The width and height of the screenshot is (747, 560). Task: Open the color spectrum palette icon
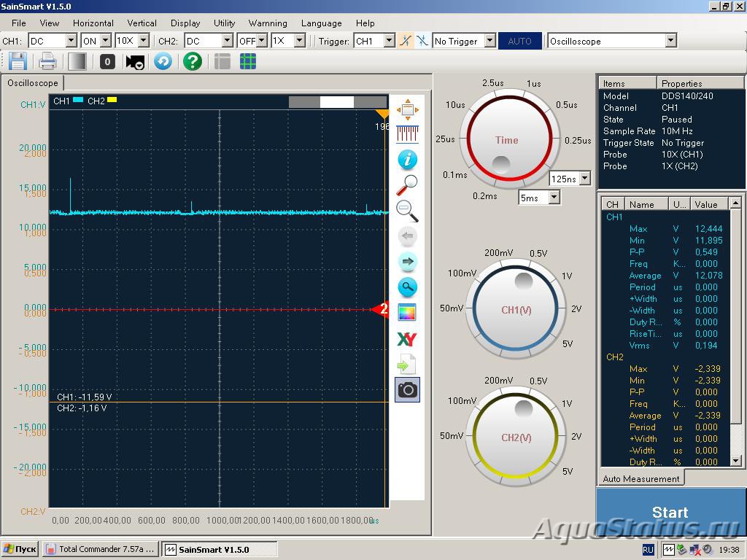click(407, 312)
